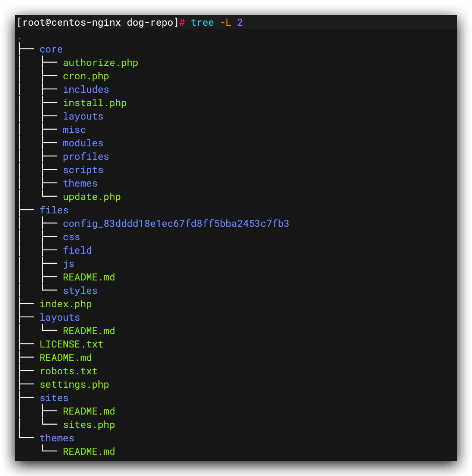Click the css folder under files
472x476 pixels.
71,237
